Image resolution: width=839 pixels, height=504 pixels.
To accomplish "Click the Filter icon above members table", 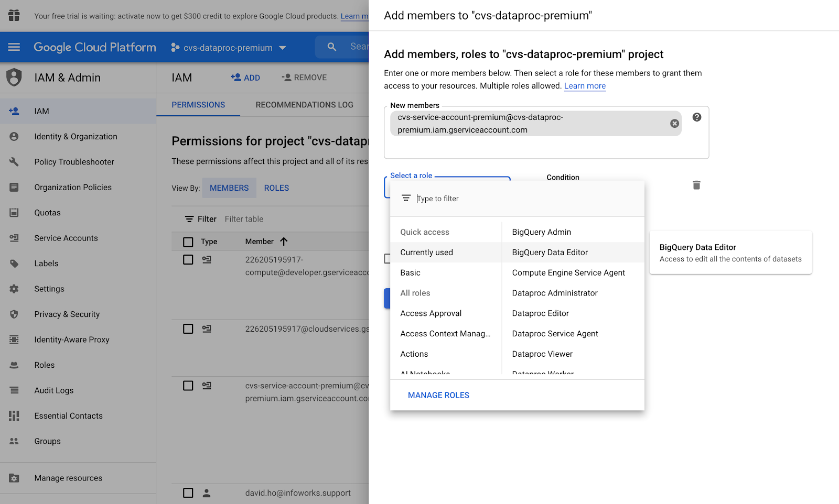I will point(189,219).
